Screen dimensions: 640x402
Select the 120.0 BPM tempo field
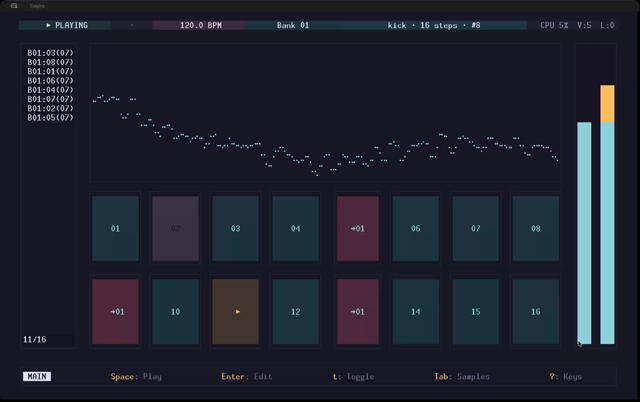coord(199,25)
